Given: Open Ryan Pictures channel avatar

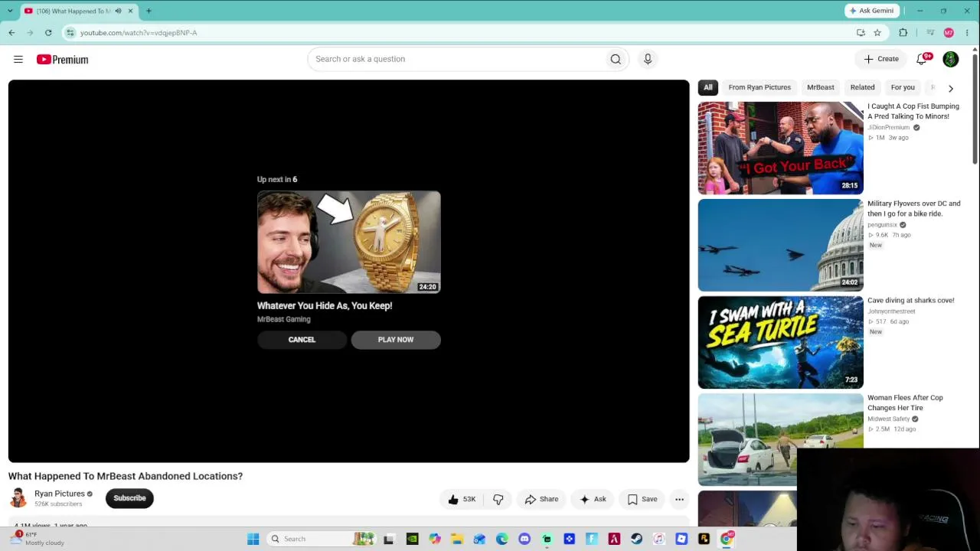Looking at the screenshot, I should click(18, 498).
